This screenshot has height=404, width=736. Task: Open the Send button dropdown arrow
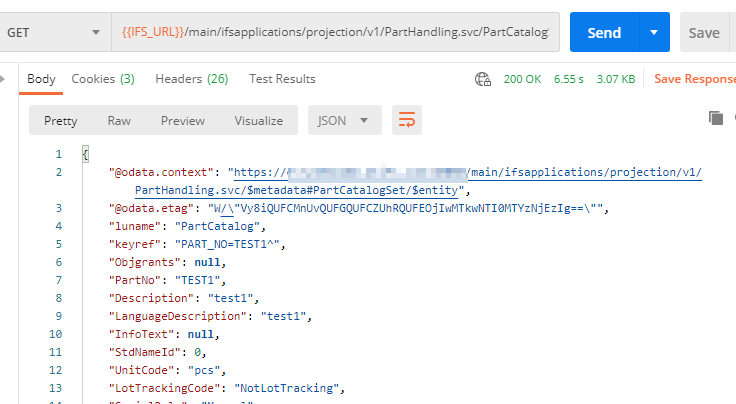(x=653, y=33)
